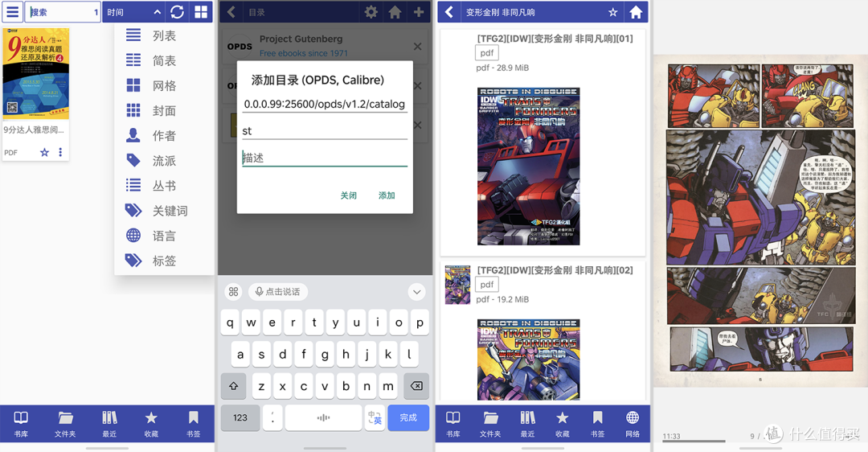Select 列表 list view option

coord(164,36)
